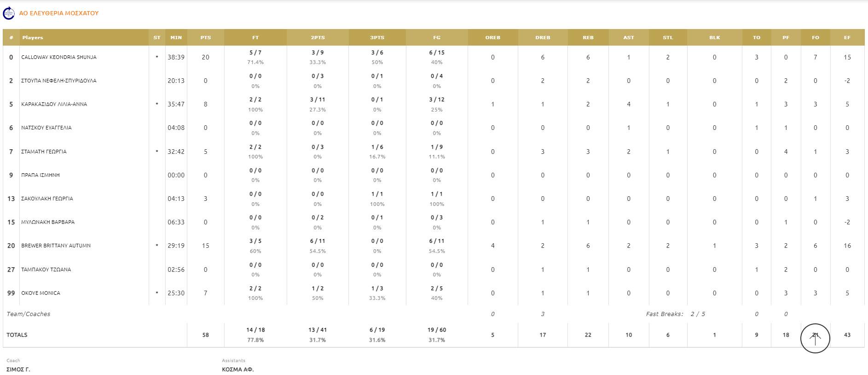The image size is (868, 375).
Task: Click the TOTALS row label
Action: point(17,335)
